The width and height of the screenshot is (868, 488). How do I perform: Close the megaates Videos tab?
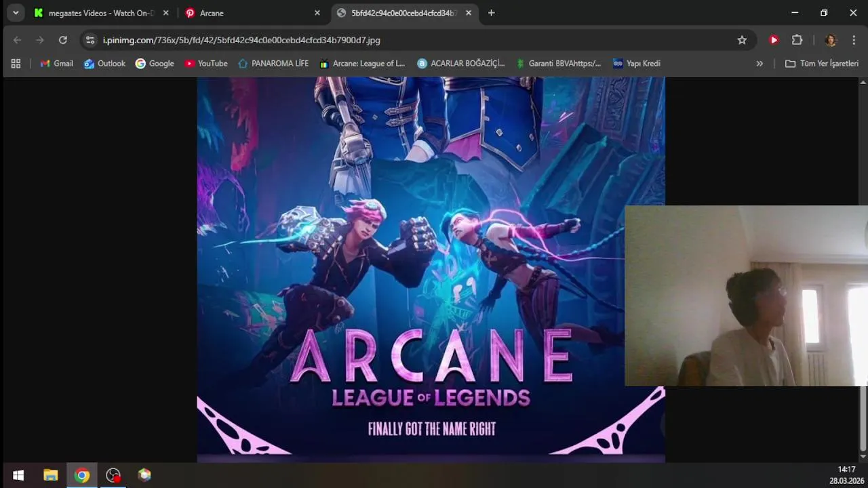tap(165, 13)
